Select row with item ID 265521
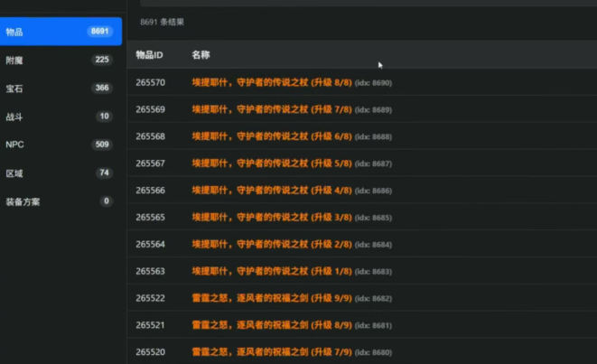 [x=151, y=325]
